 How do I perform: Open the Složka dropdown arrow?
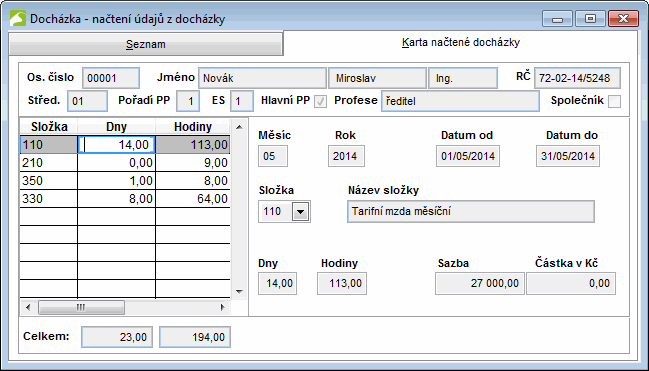click(300, 212)
